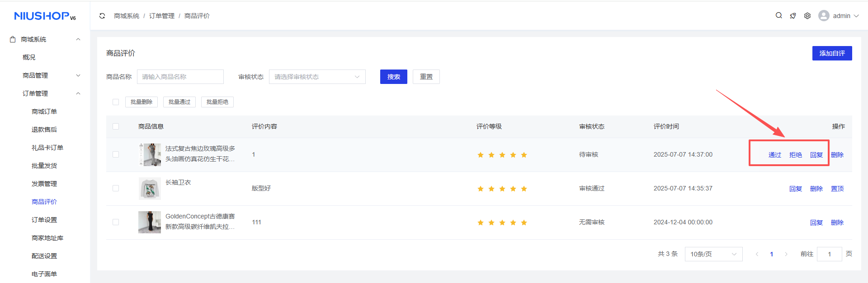Screen dimensions: 868x283
Task: Tick the select-all checkbox in table header
Action: pos(116,126)
